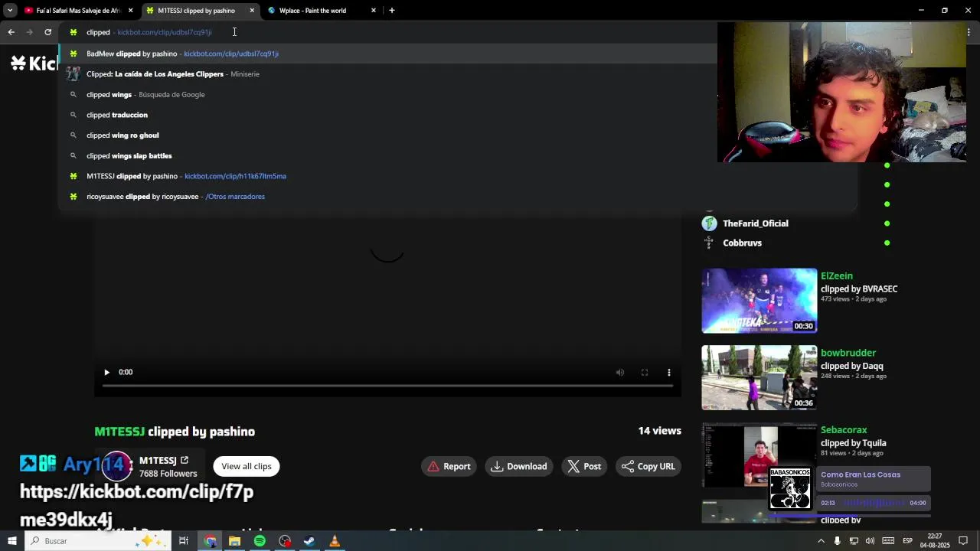Open ElZeein clip thumbnail
Viewport: 980px width, 551px height.
click(x=759, y=301)
